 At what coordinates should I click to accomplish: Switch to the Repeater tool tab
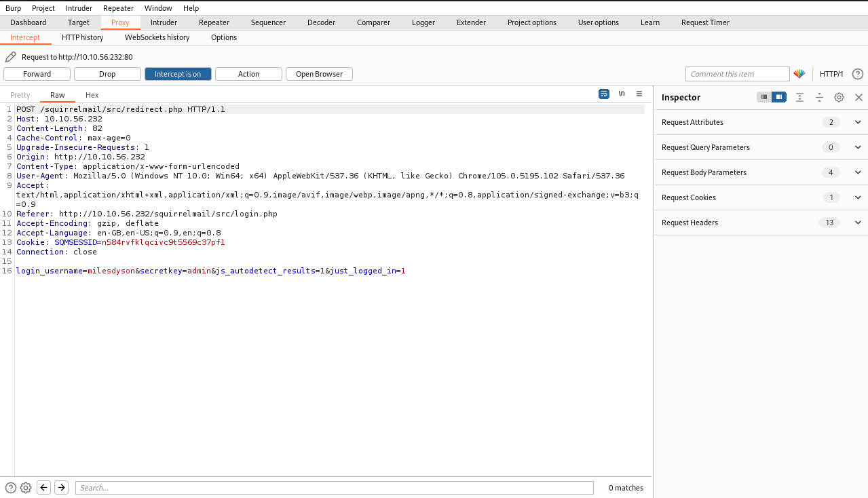(x=214, y=22)
